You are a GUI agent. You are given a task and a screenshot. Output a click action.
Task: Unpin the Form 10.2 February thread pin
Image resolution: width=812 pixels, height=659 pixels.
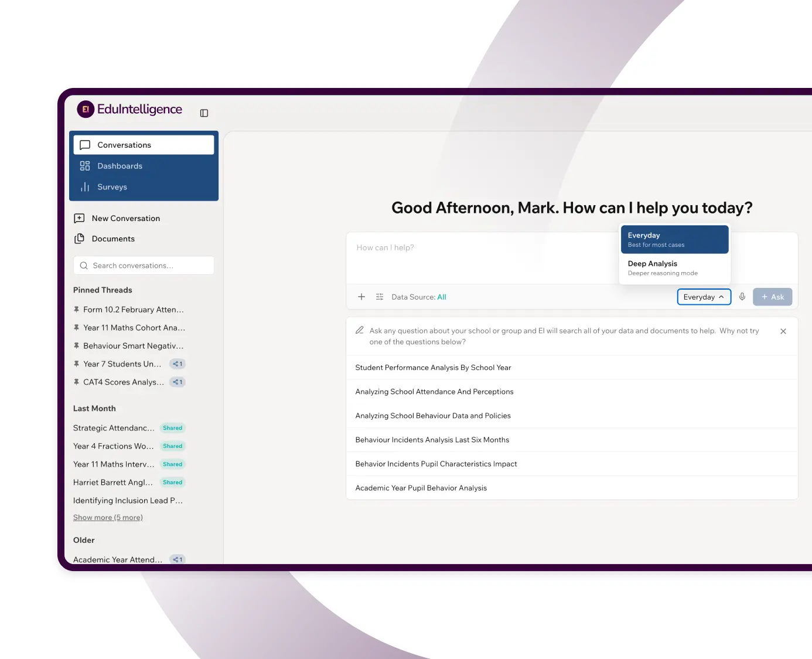click(x=76, y=310)
